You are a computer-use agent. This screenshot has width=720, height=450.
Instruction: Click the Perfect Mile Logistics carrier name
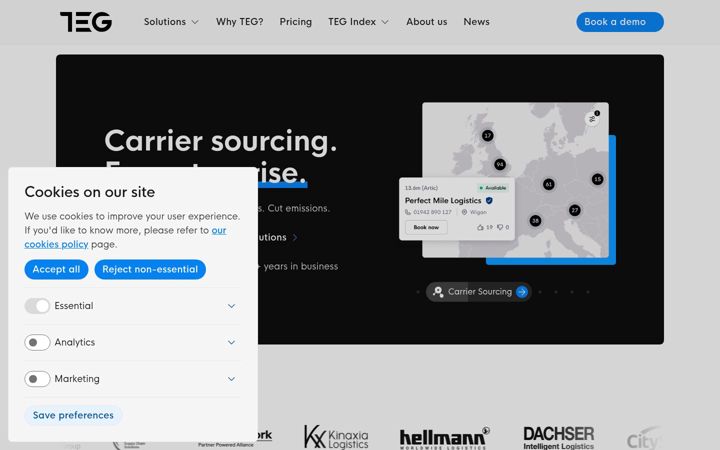click(x=443, y=201)
